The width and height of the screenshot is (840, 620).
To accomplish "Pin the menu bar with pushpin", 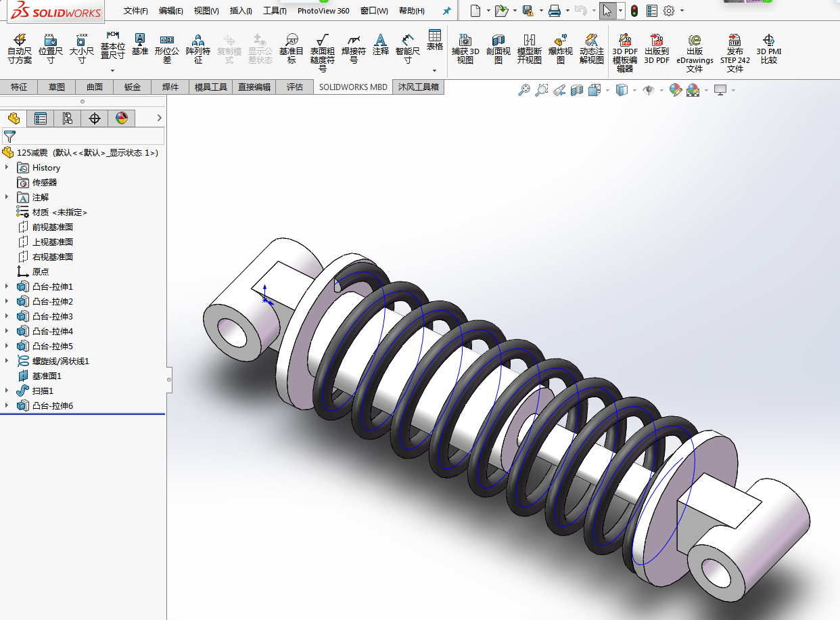I will (x=446, y=11).
